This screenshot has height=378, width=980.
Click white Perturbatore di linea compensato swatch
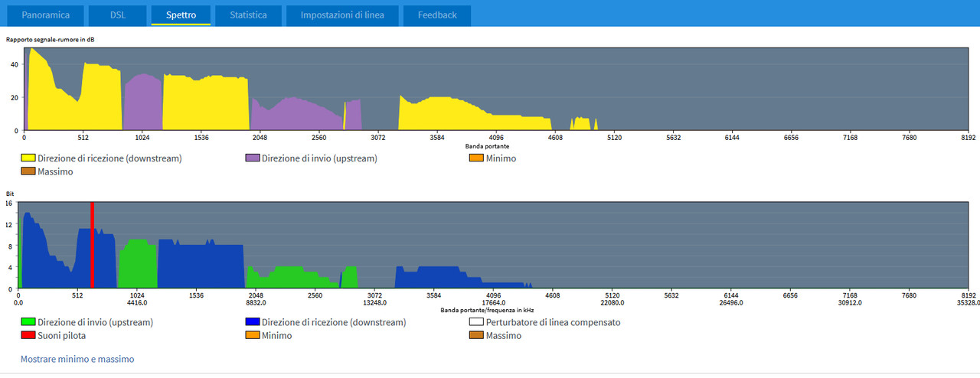pyautogui.click(x=475, y=322)
